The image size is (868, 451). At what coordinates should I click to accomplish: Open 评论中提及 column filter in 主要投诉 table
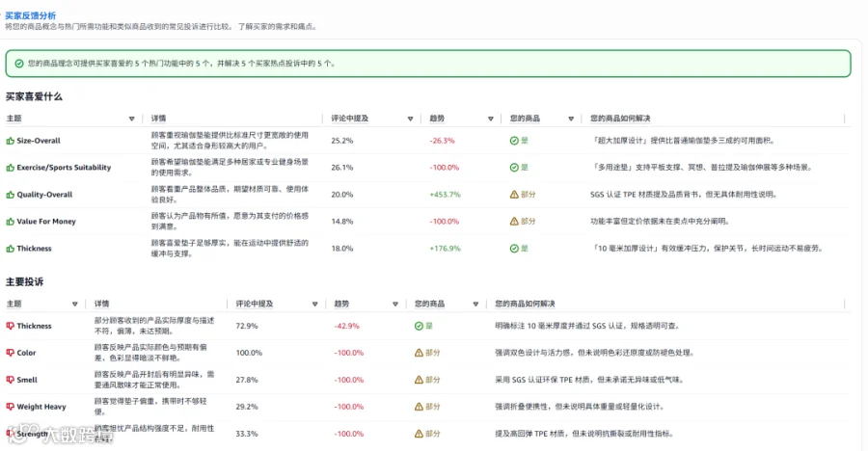pos(315,304)
